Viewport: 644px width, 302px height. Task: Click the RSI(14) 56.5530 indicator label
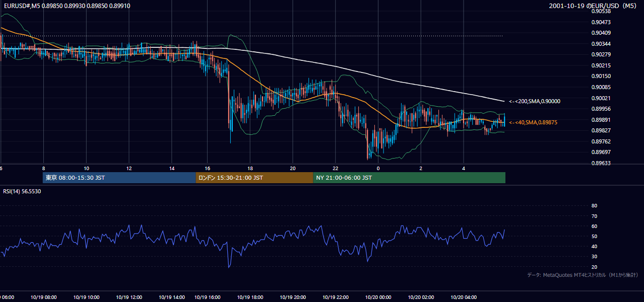tap(22, 192)
